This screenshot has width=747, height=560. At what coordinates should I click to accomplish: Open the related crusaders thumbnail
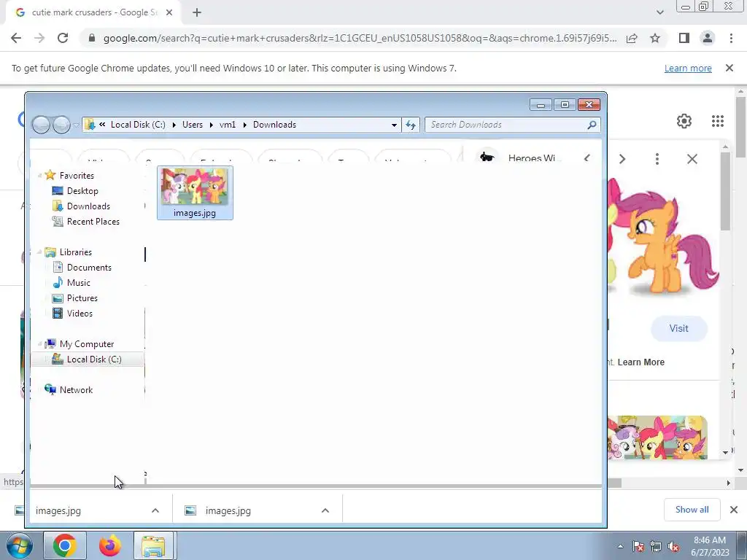pyautogui.click(x=657, y=437)
